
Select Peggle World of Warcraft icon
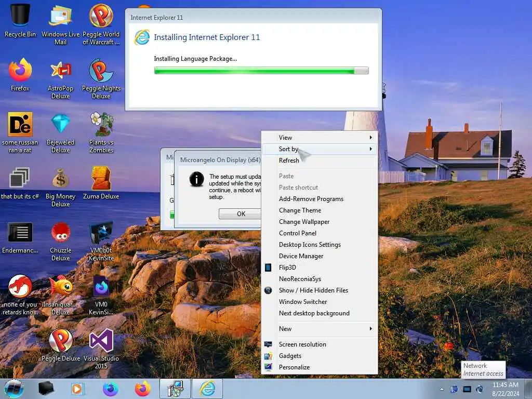point(101,24)
